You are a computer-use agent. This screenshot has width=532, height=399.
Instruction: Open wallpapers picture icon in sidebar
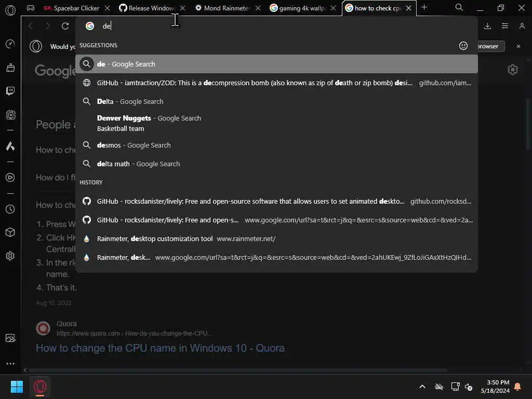tap(10, 338)
